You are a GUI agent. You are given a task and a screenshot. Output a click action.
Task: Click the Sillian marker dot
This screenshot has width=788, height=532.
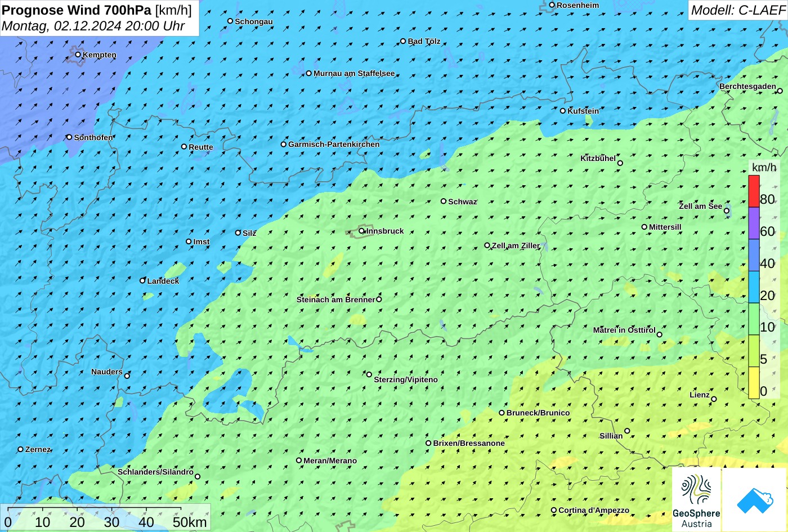(x=627, y=431)
